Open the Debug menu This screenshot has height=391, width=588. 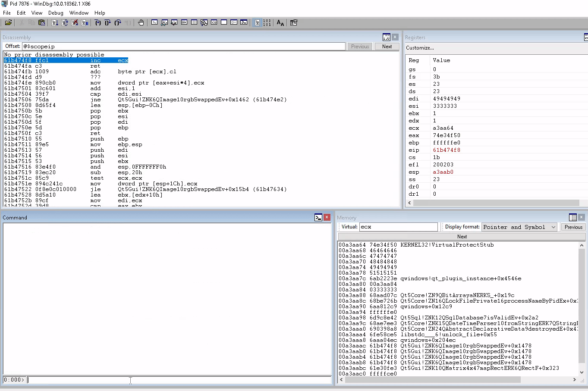click(x=56, y=13)
